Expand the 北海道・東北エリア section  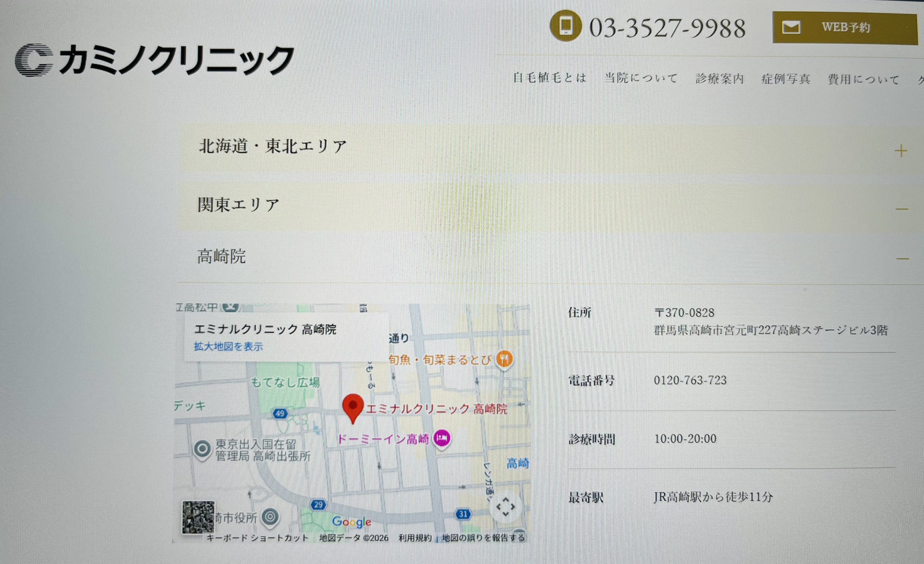551,148
